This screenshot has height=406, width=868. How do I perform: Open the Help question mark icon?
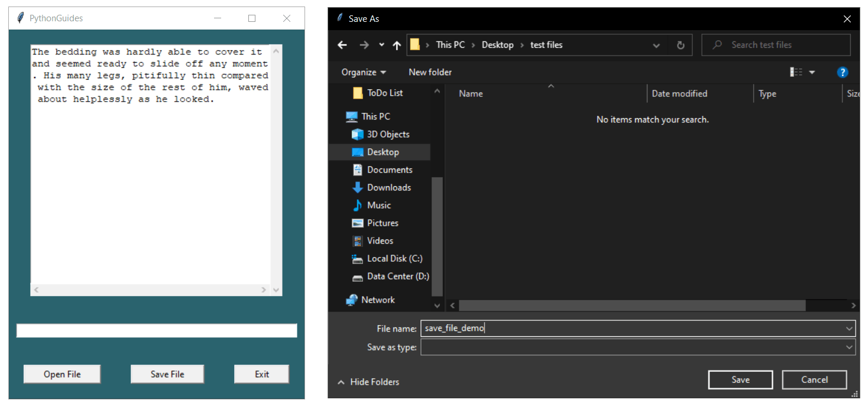point(842,72)
